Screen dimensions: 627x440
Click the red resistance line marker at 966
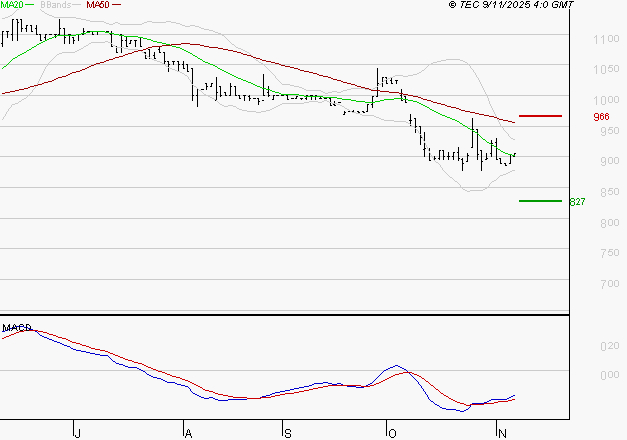tap(540, 116)
